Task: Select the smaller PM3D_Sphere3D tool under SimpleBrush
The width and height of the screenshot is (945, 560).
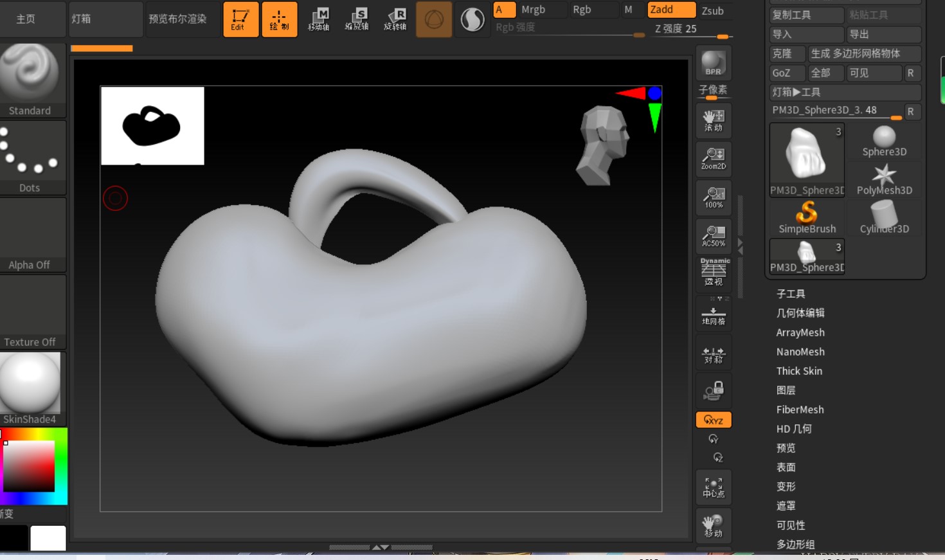Action: point(807,257)
